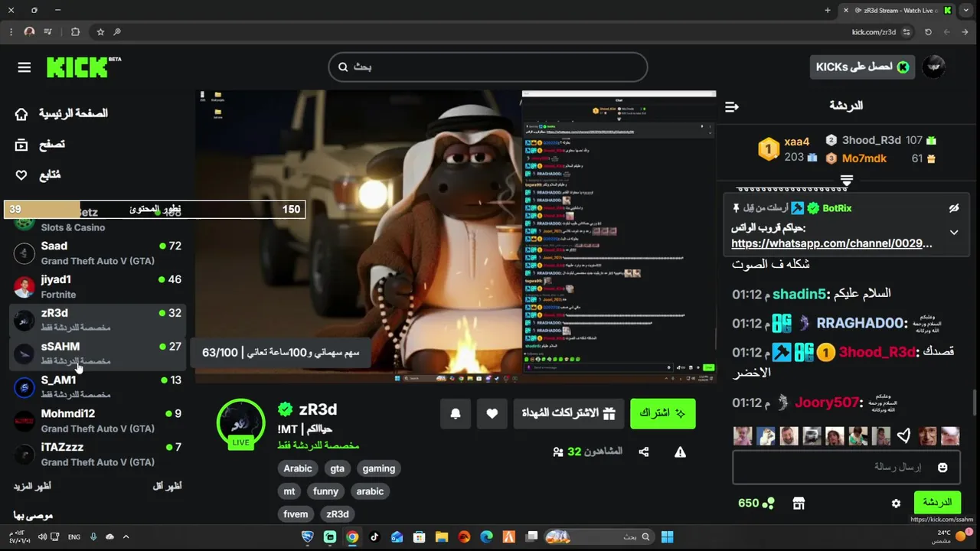980x551 pixels.
Task: Click the 650 channel points indicator
Action: coord(756,503)
